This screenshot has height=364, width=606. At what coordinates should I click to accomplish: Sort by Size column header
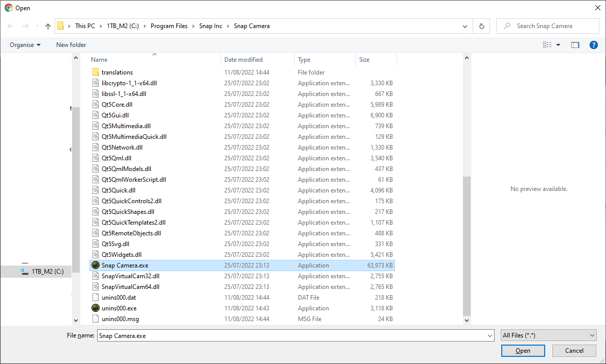tap(364, 59)
